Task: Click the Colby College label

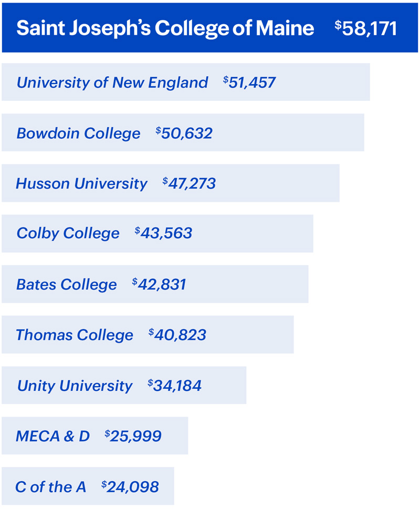Action: point(68,233)
